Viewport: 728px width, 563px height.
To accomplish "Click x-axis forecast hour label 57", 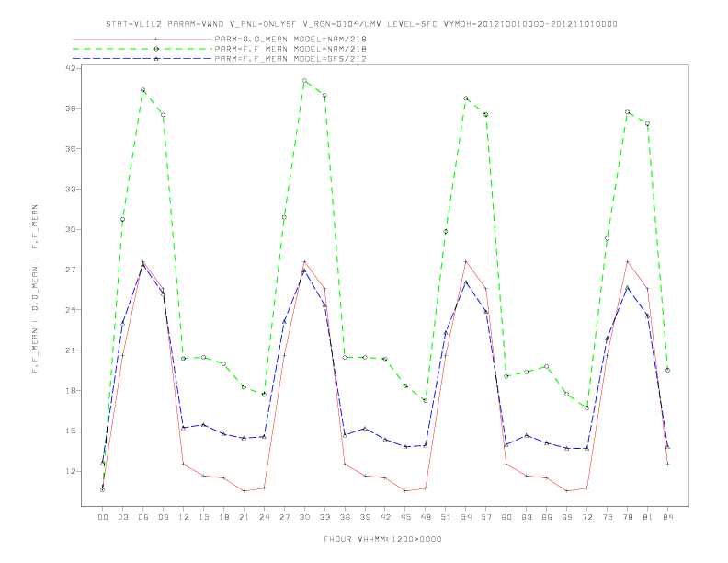I will click(x=486, y=517).
